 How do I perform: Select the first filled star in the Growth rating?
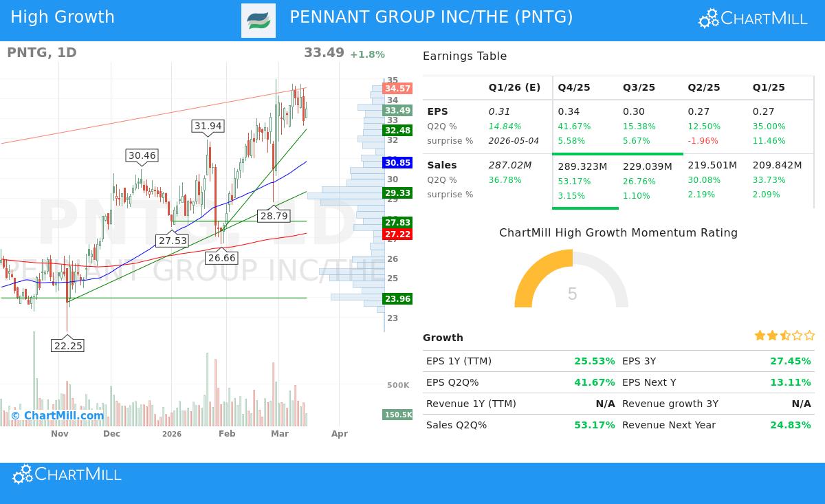click(x=760, y=336)
